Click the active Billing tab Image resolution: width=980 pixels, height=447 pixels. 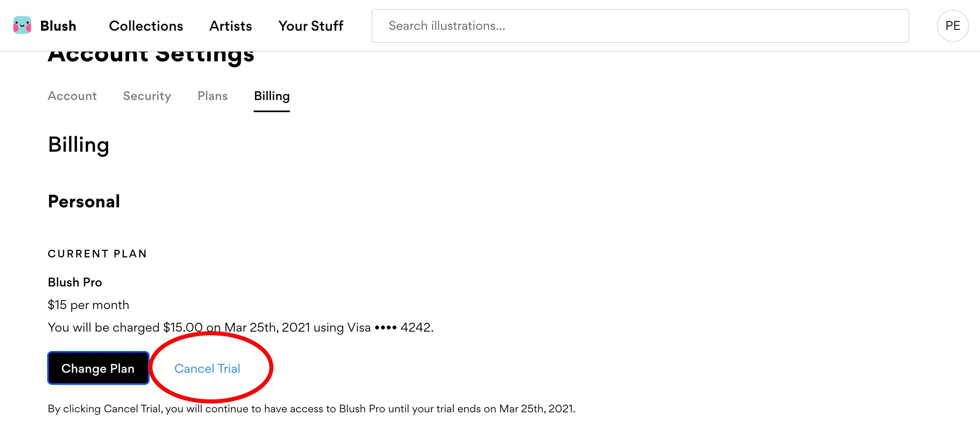pos(272,96)
